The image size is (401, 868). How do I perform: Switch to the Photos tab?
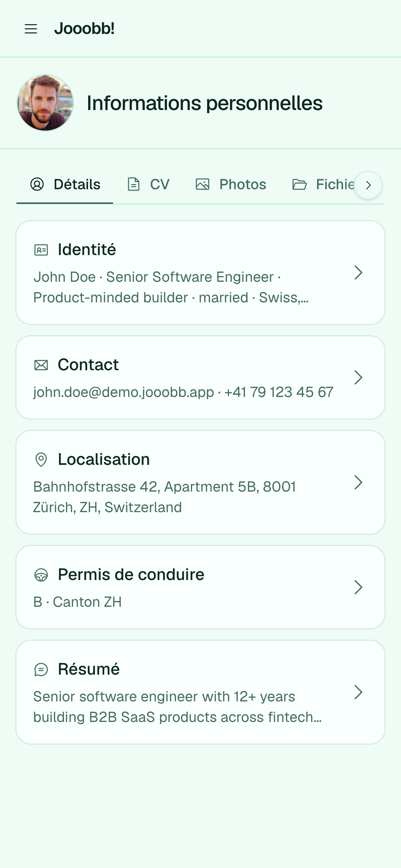coord(231,184)
